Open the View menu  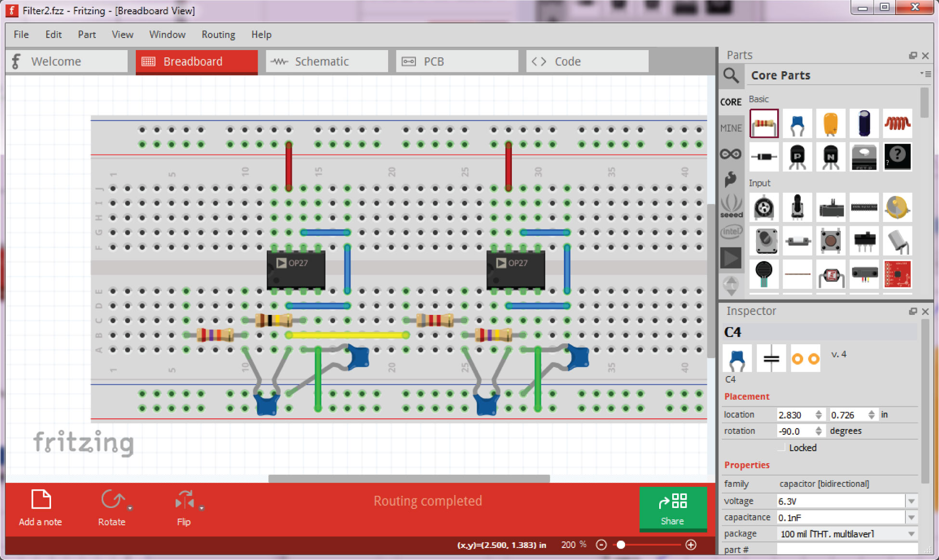point(123,35)
